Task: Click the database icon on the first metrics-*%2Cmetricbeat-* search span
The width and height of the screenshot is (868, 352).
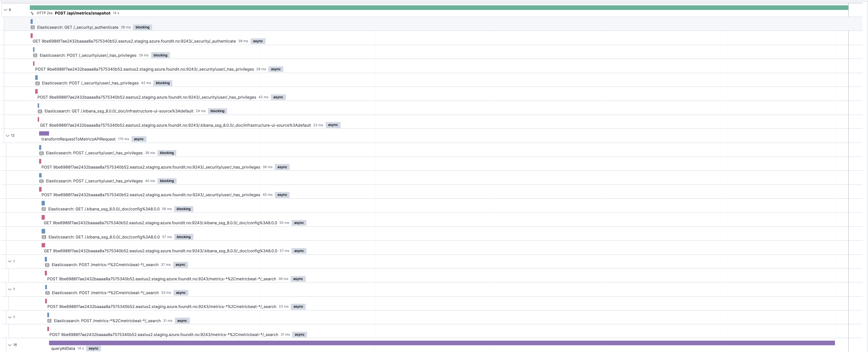Action: 47,265
